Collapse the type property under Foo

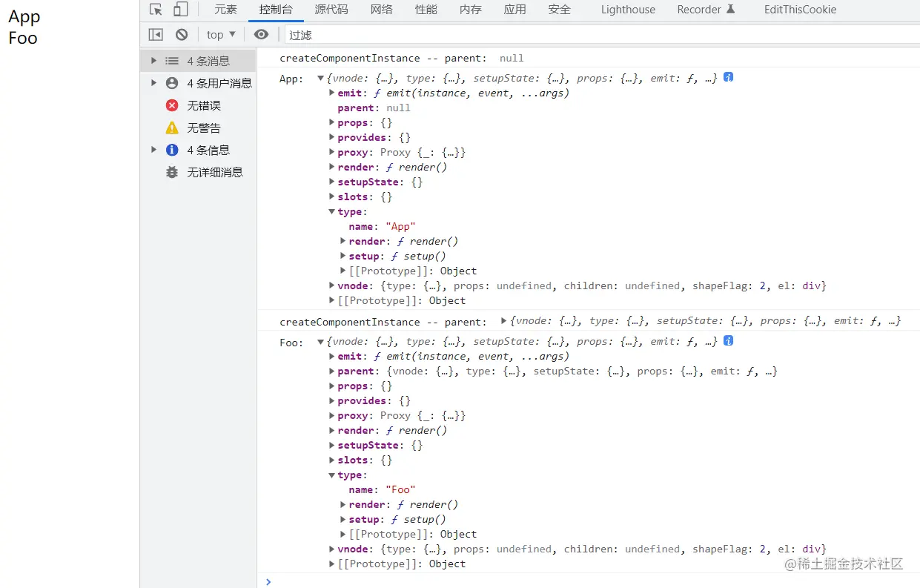click(x=331, y=475)
